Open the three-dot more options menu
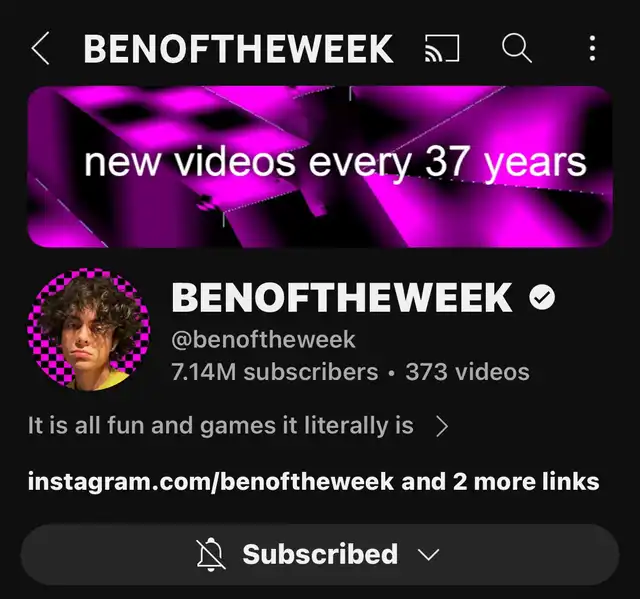 tap(592, 48)
